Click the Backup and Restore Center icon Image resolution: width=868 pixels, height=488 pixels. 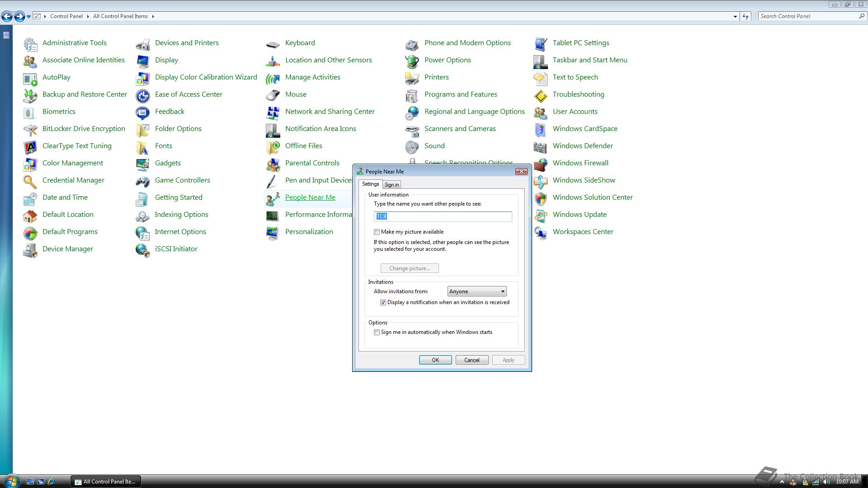click(30, 95)
